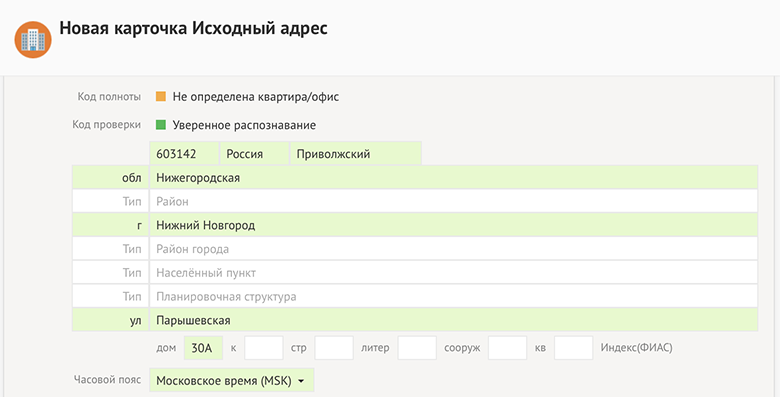Click the orange building card icon
The width and height of the screenshot is (780, 397).
tap(33, 39)
